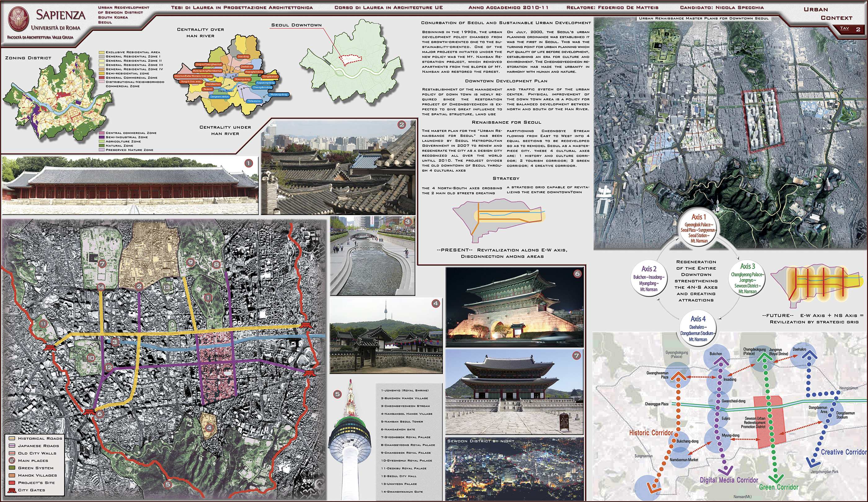Click the Jangchungdan Park label
The width and height of the screenshot is (868, 502).
click(x=824, y=472)
